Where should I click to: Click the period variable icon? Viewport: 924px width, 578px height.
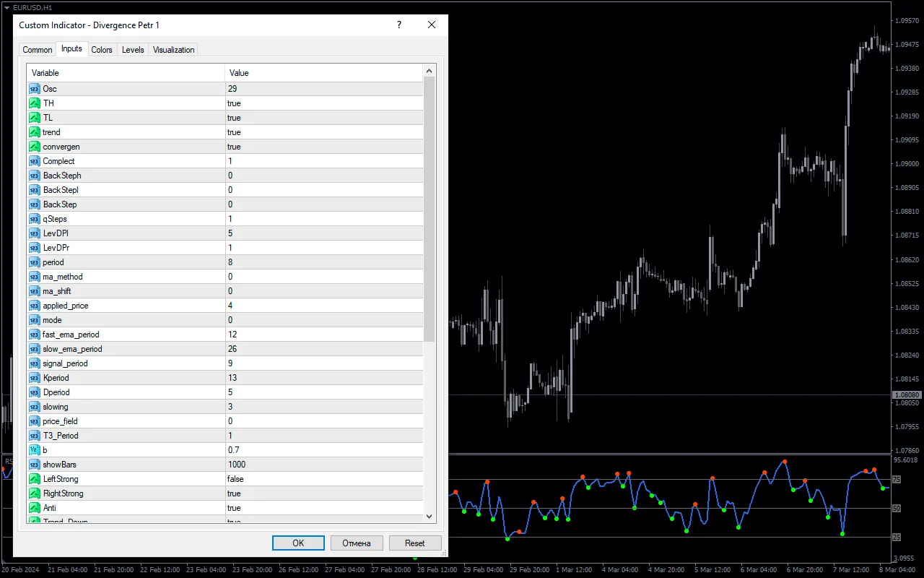(x=35, y=262)
